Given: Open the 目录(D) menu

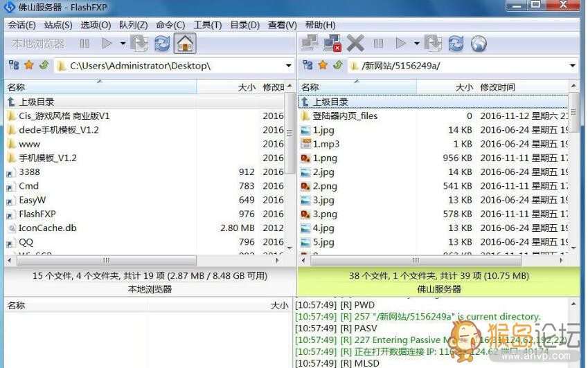Looking at the screenshot, I should [244, 25].
